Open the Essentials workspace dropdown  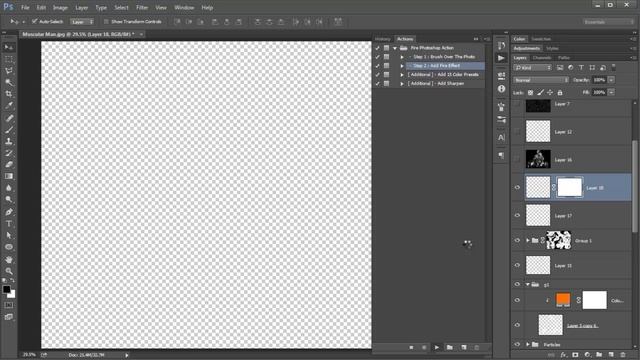608,22
